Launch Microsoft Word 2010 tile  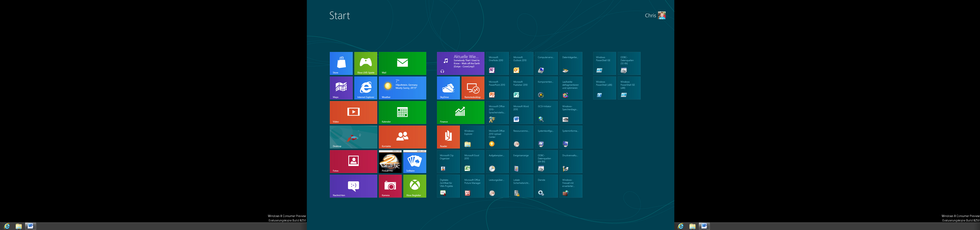click(522, 112)
